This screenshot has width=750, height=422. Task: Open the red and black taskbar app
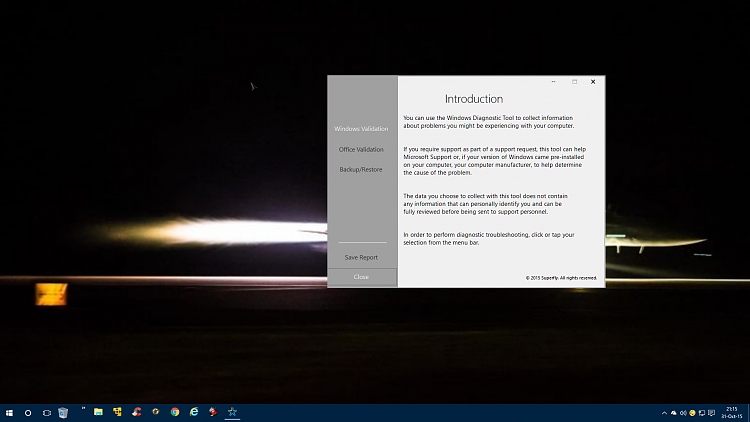tap(213, 412)
